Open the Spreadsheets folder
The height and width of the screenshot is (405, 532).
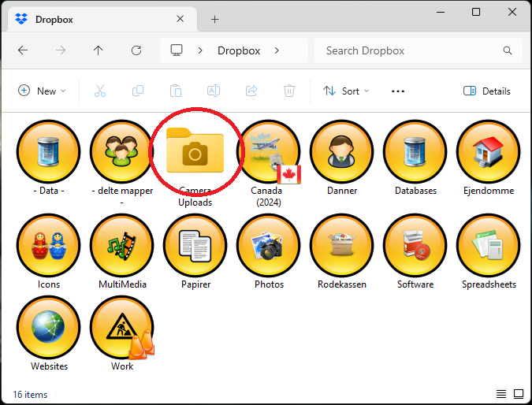point(488,245)
